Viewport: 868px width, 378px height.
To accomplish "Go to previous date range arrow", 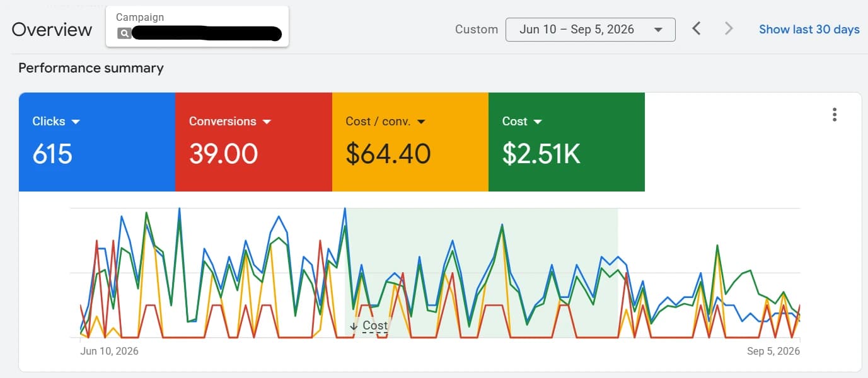I will [x=696, y=28].
